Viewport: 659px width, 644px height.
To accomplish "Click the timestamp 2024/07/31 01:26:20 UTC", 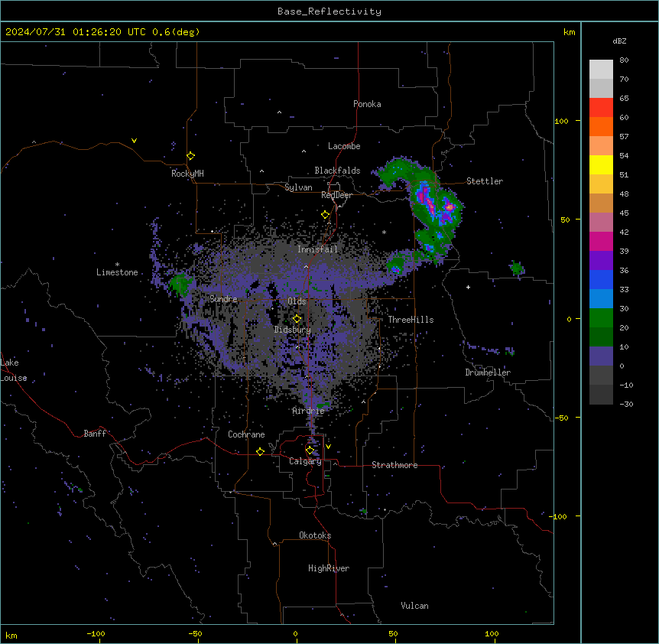I will 75,32.
